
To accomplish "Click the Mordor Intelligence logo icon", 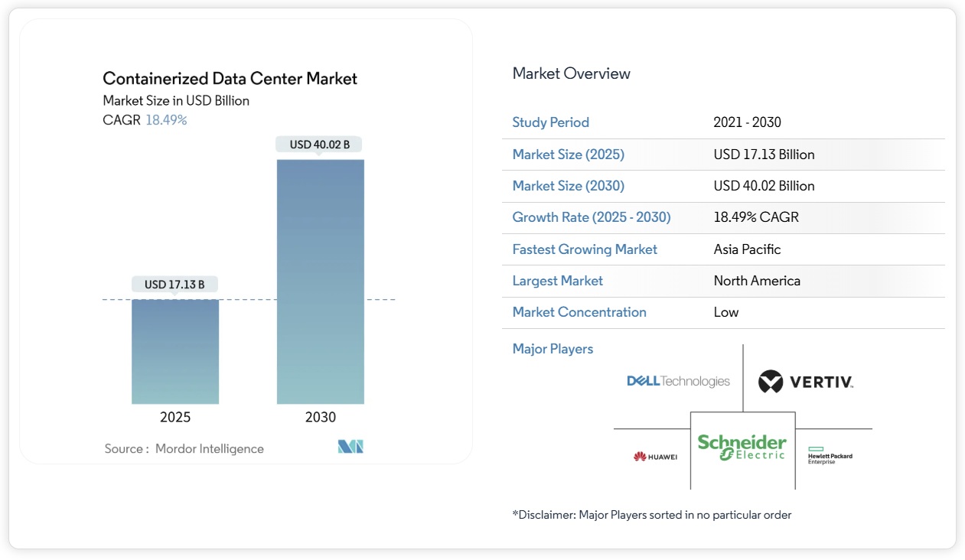I will (x=350, y=447).
